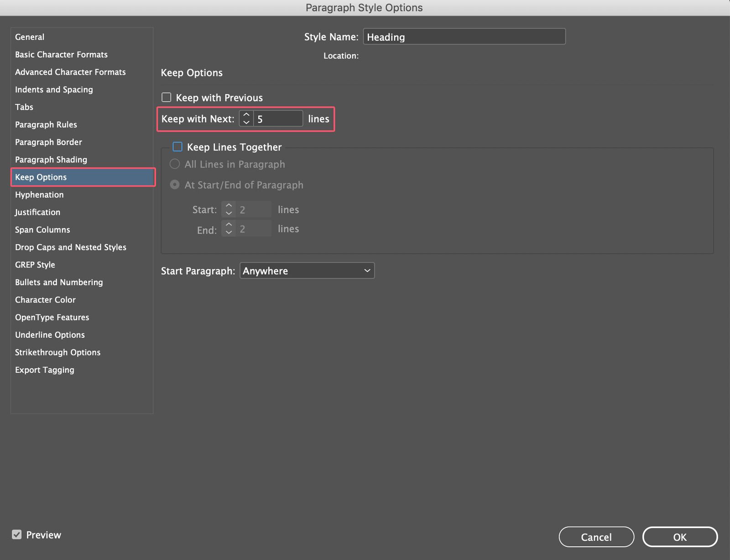730x560 pixels.
Task: Increase the End lines value
Action: click(229, 225)
